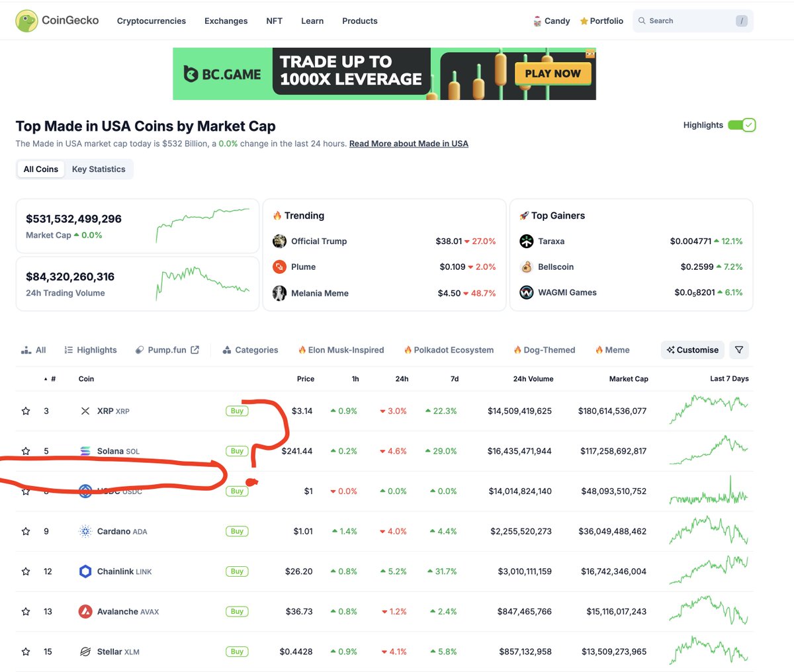This screenshot has width=794, height=672.
Task: Select the All Coins tab
Action: point(41,169)
